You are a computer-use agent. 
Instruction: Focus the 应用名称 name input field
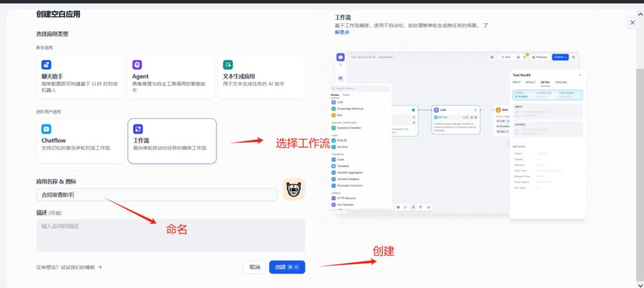point(156,195)
